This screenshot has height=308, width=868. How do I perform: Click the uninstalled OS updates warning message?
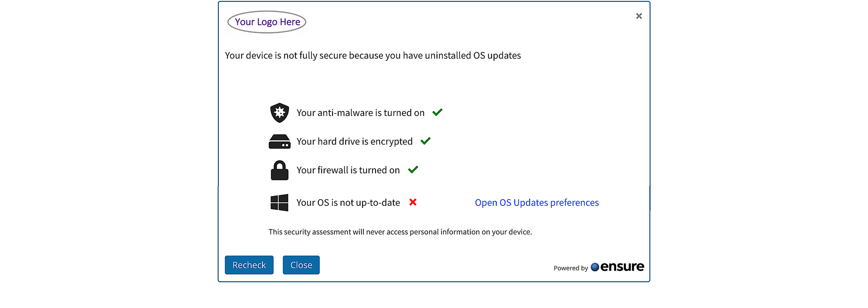tap(373, 55)
